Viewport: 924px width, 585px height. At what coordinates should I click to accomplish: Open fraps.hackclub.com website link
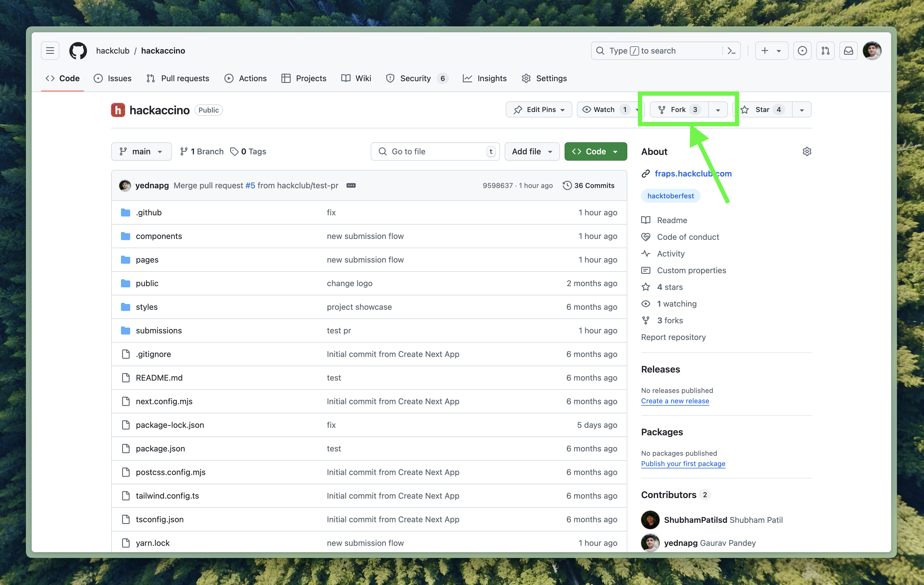click(692, 174)
